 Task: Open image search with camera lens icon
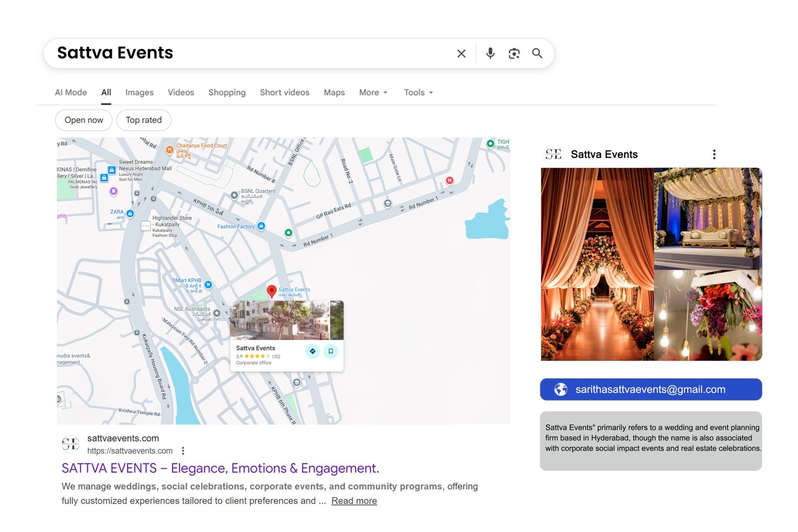coord(514,53)
